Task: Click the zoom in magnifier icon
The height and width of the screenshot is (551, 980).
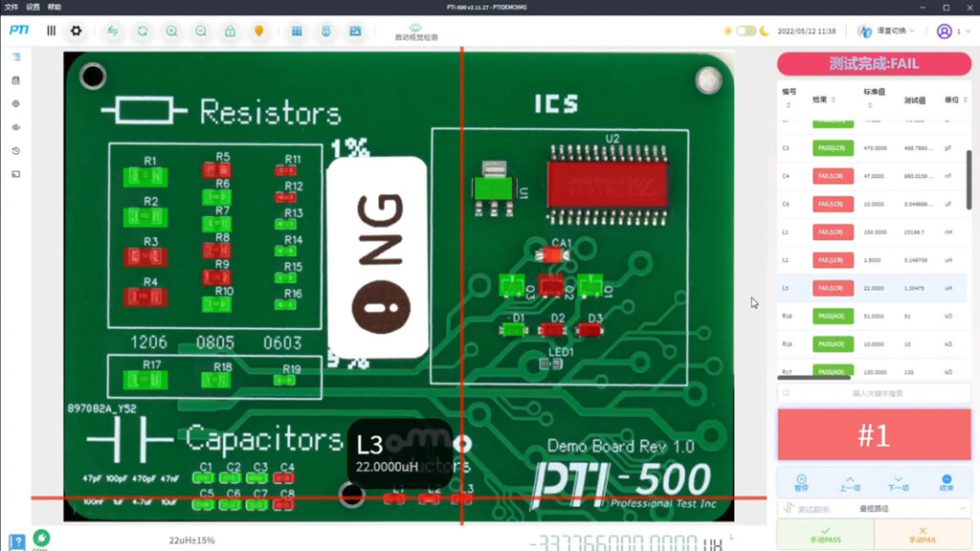Action: point(171,31)
